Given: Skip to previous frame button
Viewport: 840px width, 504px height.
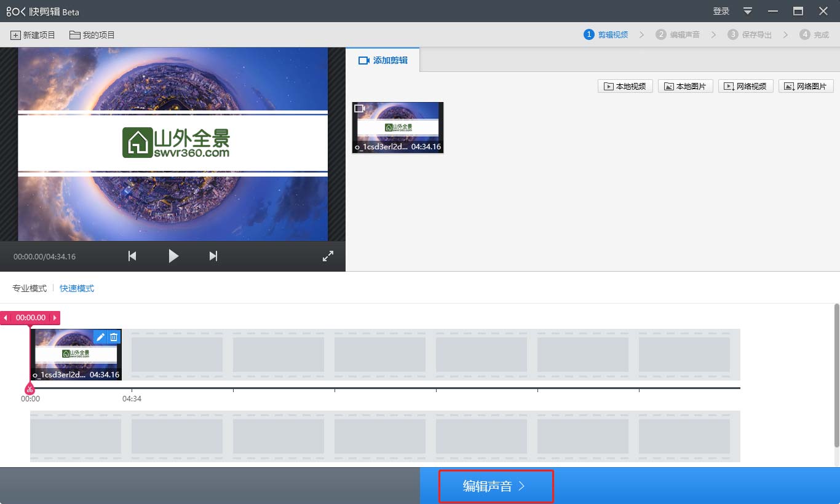Looking at the screenshot, I should coord(132,256).
